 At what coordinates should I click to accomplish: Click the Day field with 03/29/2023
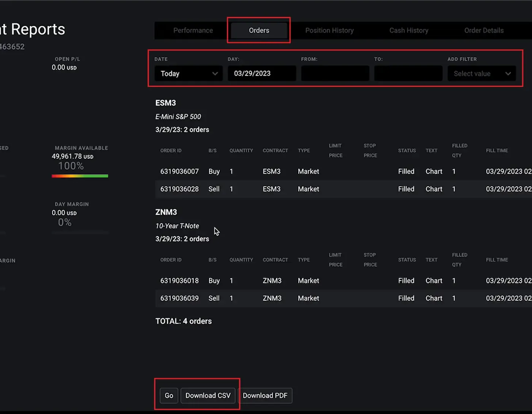coord(262,73)
